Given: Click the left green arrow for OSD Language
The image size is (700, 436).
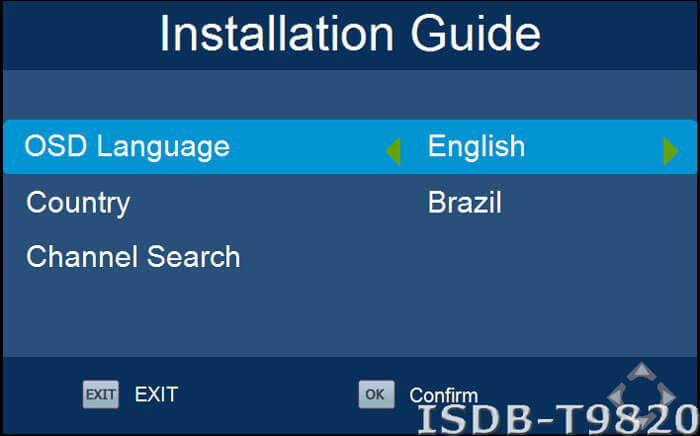Looking at the screenshot, I should pos(393,150).
